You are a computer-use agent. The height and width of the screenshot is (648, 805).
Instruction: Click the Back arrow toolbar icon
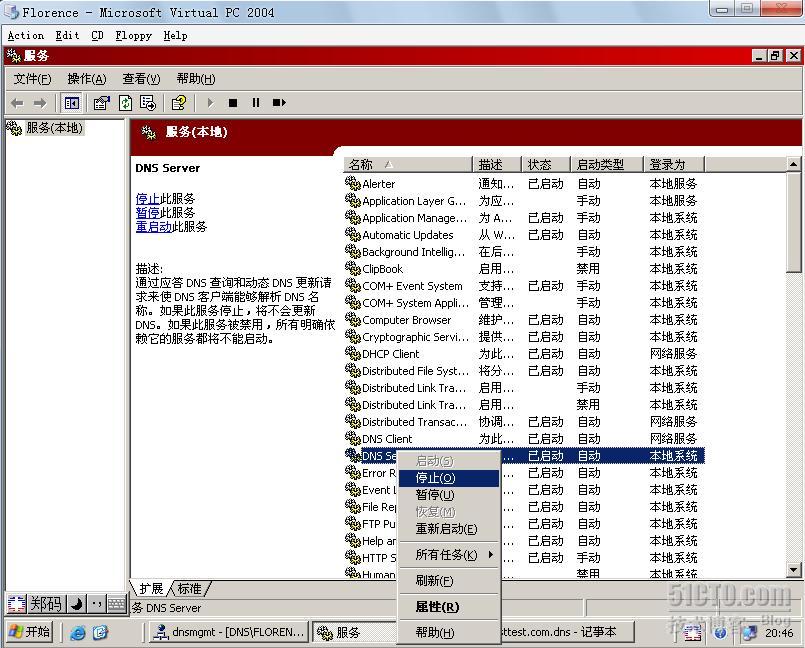click(x=17, y=103)
